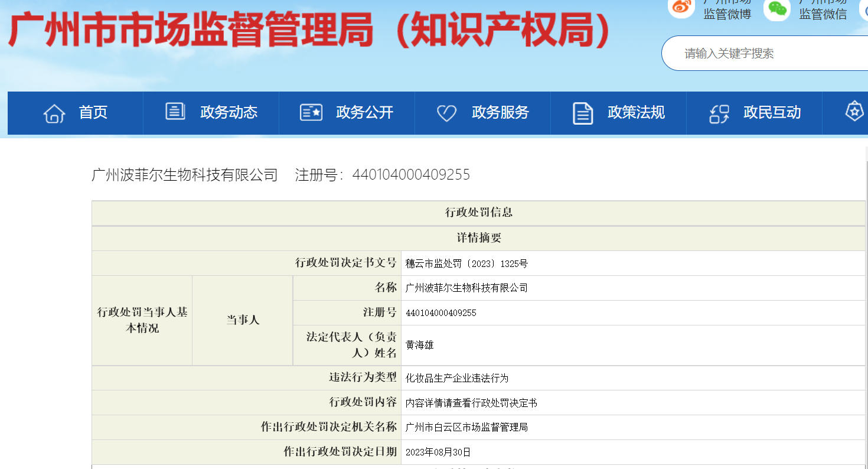Click the decision number 穗云市监处罚〔2023〕1325号
This screenshot has height=469, width=868.
point(466,263)
